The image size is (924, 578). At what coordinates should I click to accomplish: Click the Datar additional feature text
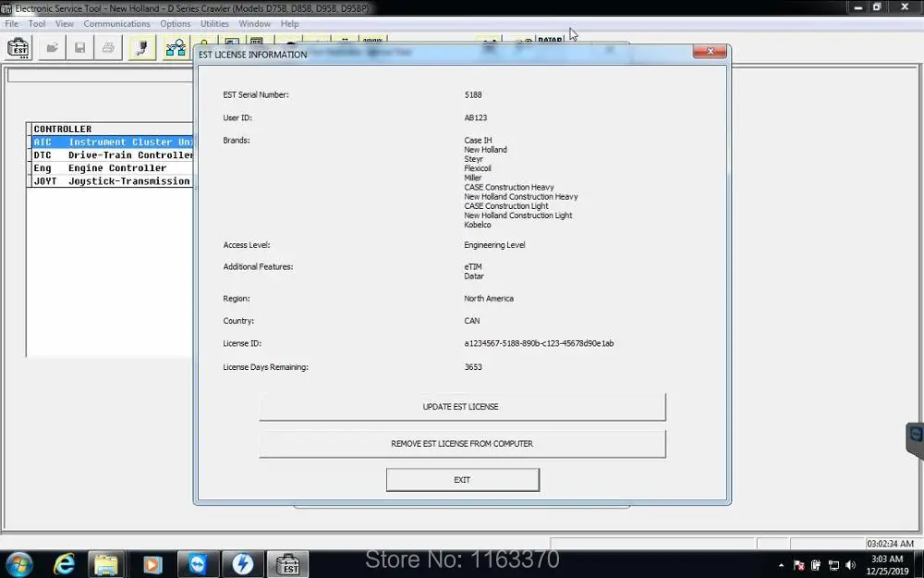[474, 276]
